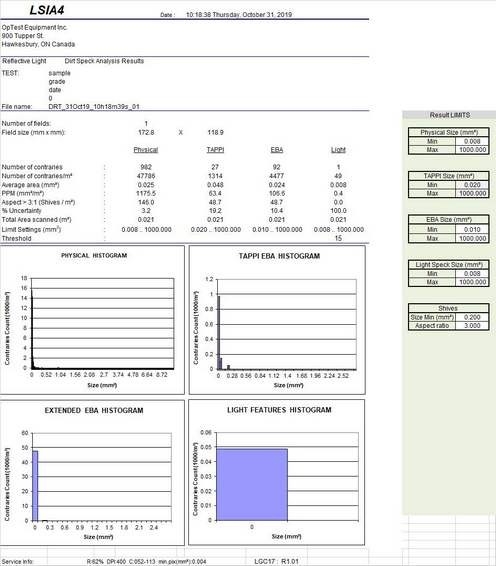Select the 'sample' field under TEST
Screen dimensions: 496x566
pos(60,73)
